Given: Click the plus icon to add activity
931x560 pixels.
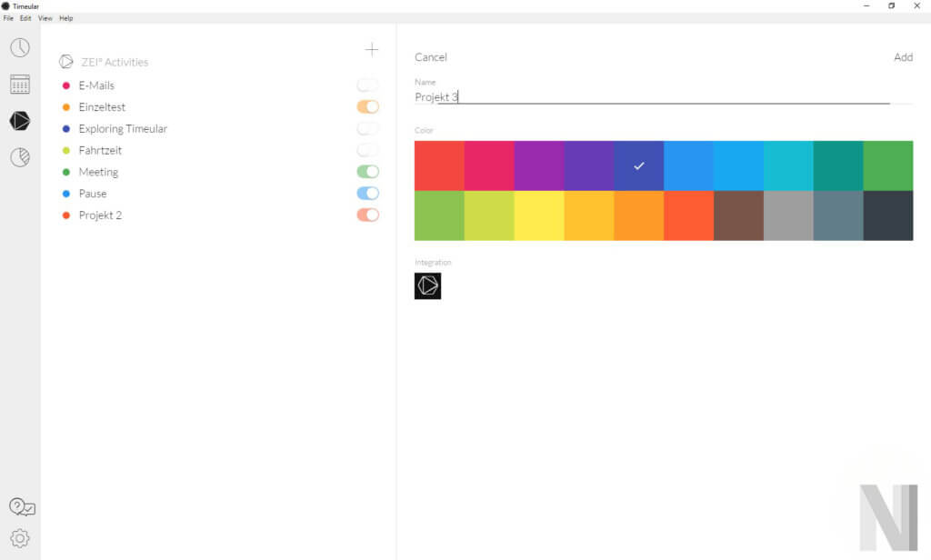Looking at the screenshot, I should [371, 50].
